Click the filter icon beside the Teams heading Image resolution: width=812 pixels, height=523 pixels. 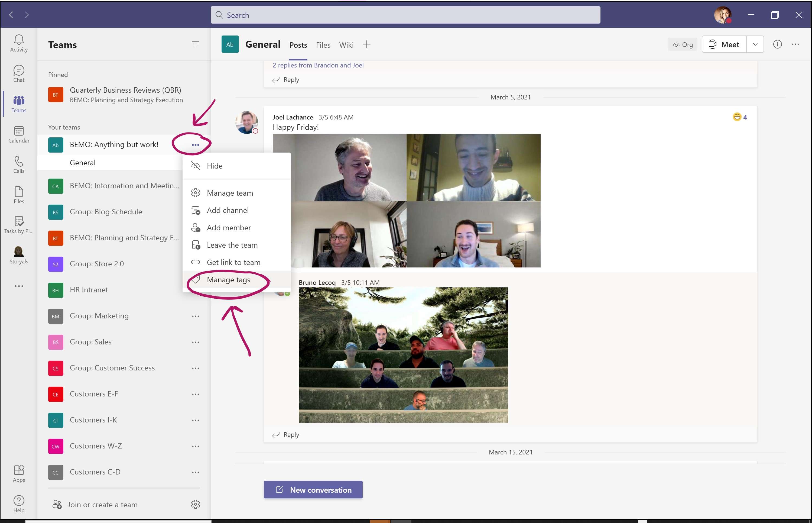195,44
